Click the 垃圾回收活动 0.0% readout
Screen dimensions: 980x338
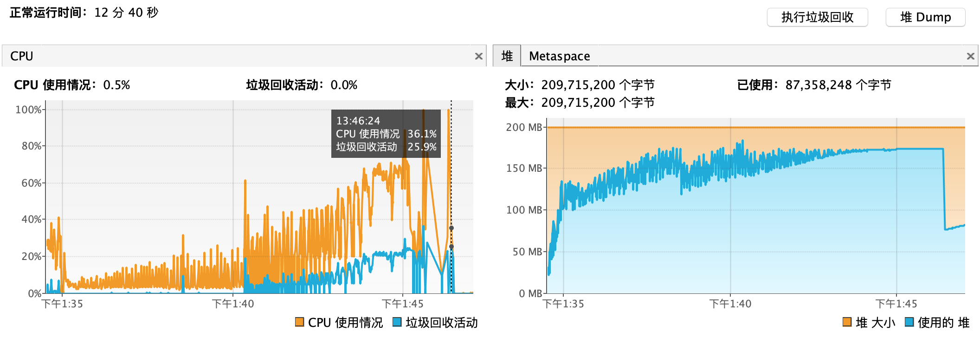301,85
